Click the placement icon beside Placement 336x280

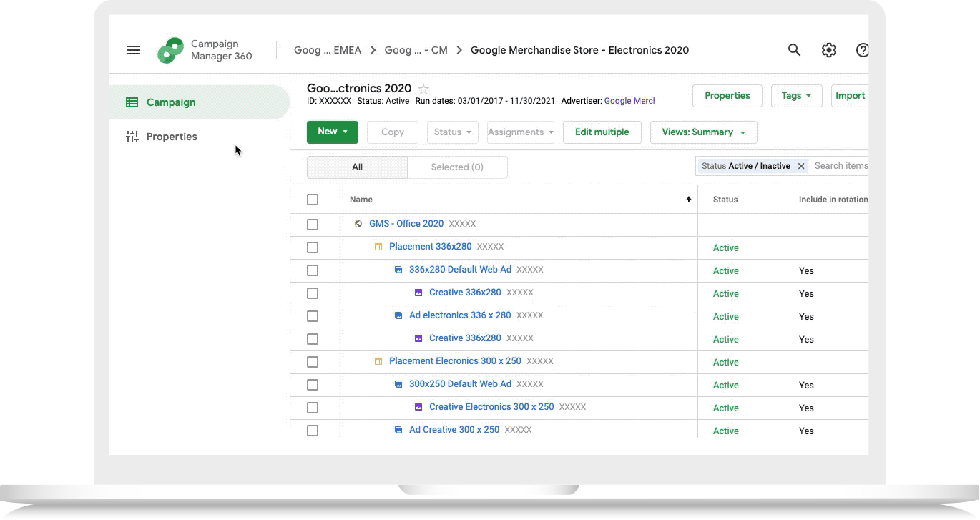click(x=378, y=247)
